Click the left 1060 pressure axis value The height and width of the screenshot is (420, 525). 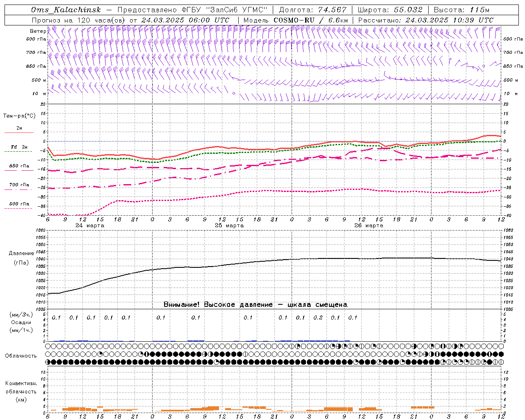click(x=41, y=230)
